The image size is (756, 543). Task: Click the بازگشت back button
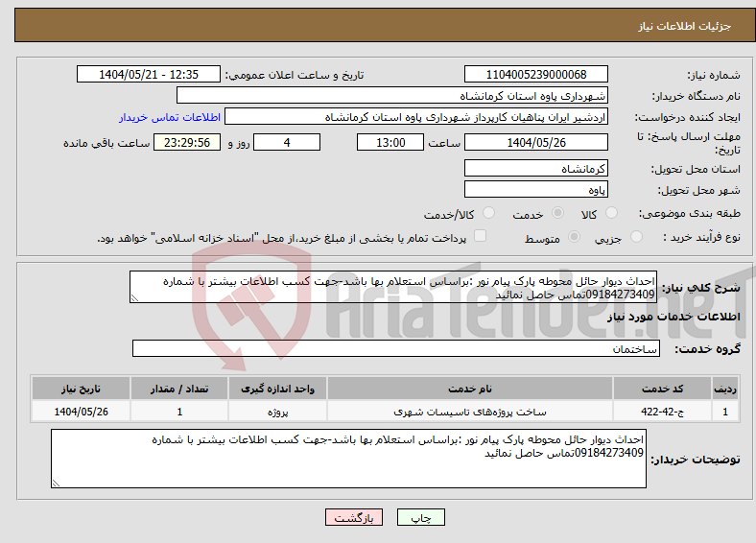tap(354, 517)
